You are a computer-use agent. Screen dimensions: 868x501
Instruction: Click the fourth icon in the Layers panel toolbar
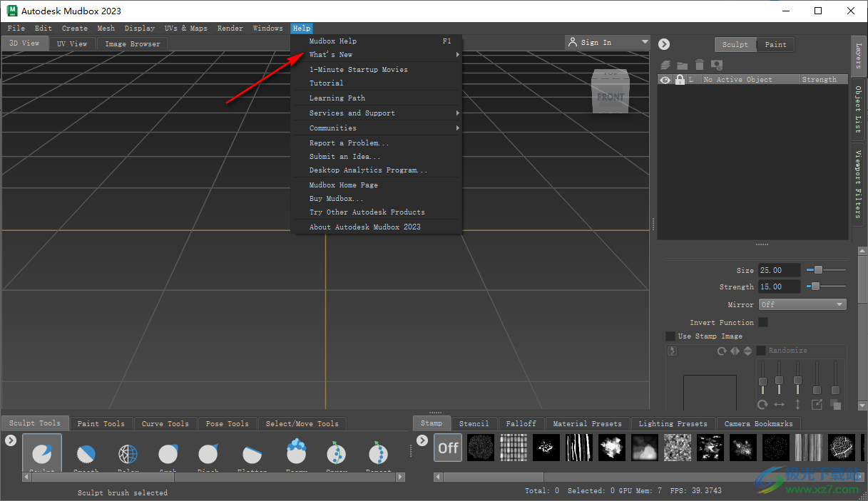tap(717, 65)
